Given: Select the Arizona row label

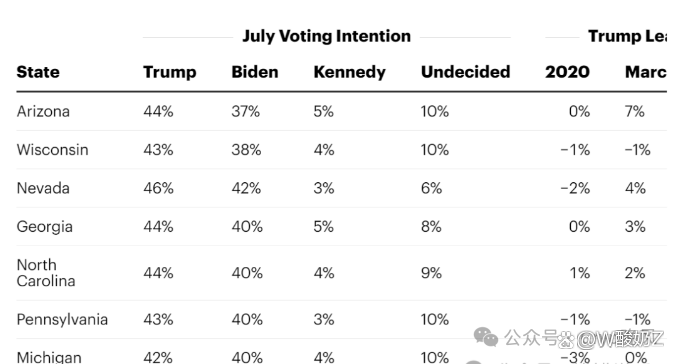Looking at the screenshot, I should coord(43,112).
